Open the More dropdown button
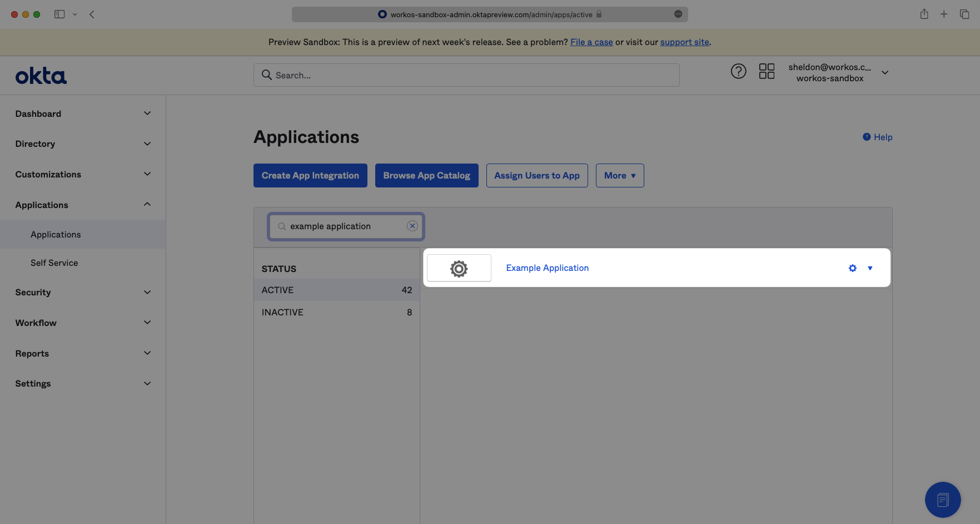Image resolution: width=980 pixels, height=524 pixels. [x=619, y=175]
